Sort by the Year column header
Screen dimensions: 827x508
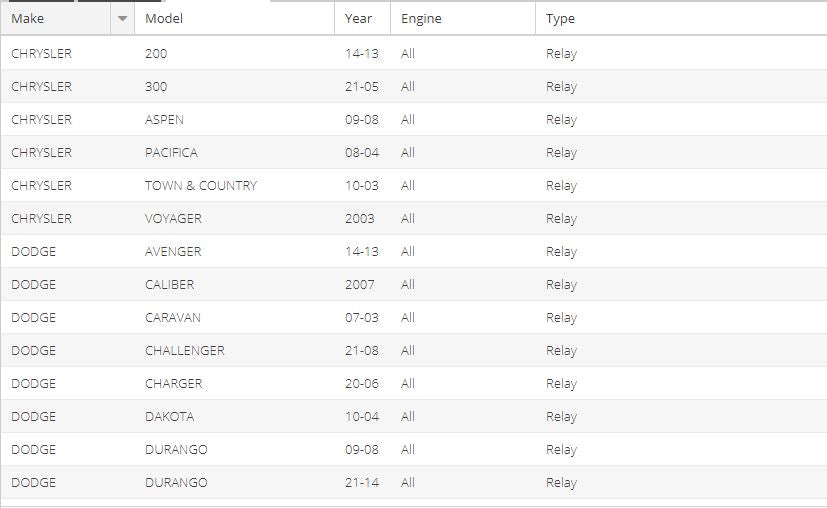pyautogui.click(x=362, y=18)
